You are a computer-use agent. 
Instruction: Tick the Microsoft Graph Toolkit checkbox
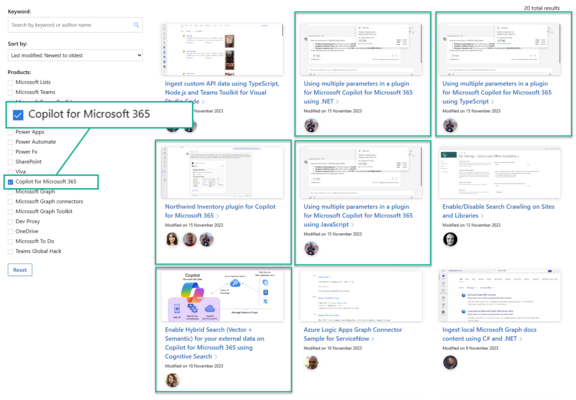pyautogui.click(x=10, y=212)
